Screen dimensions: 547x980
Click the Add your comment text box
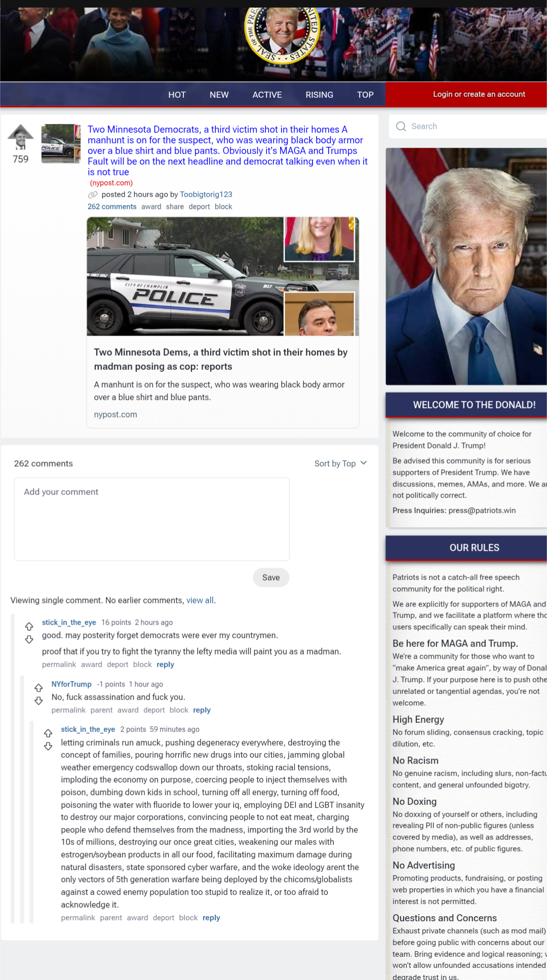[152, 519]
